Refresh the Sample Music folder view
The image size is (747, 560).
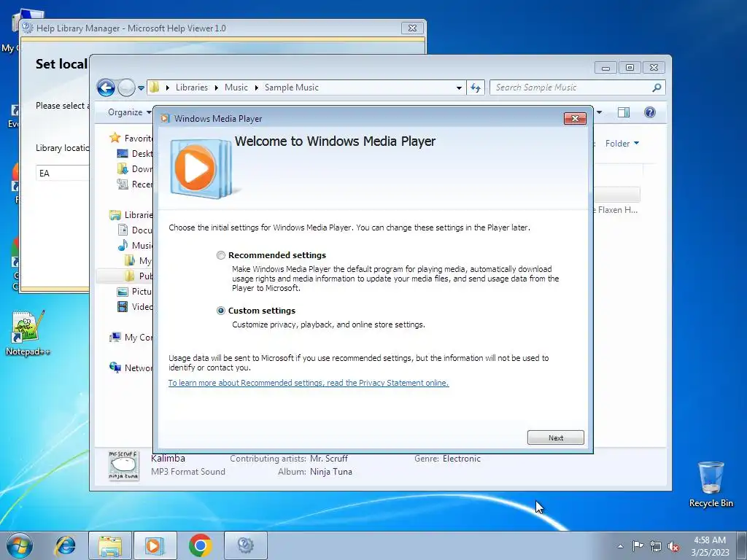click(476, 87)
